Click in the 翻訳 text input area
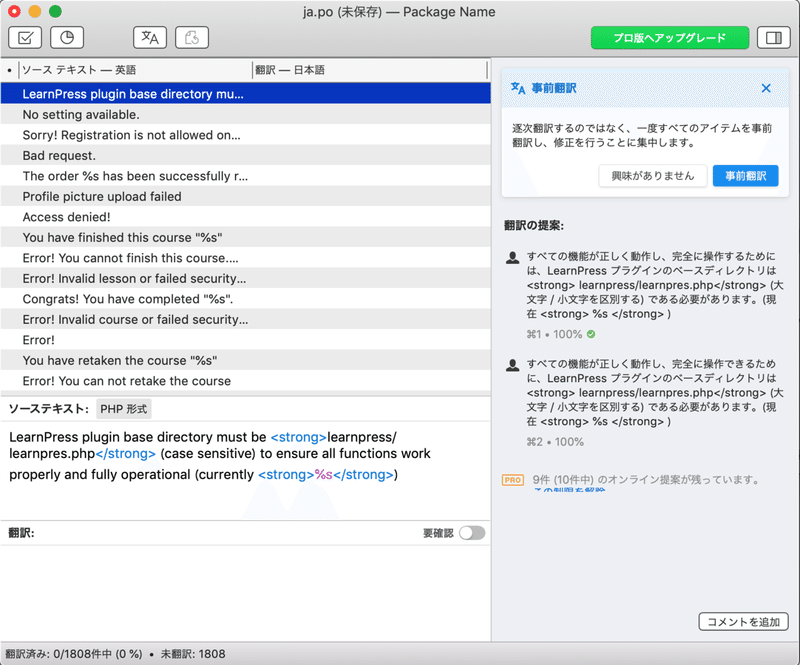Screen dimensions: 800x665 pyautogui.click(x=245, y=592)
